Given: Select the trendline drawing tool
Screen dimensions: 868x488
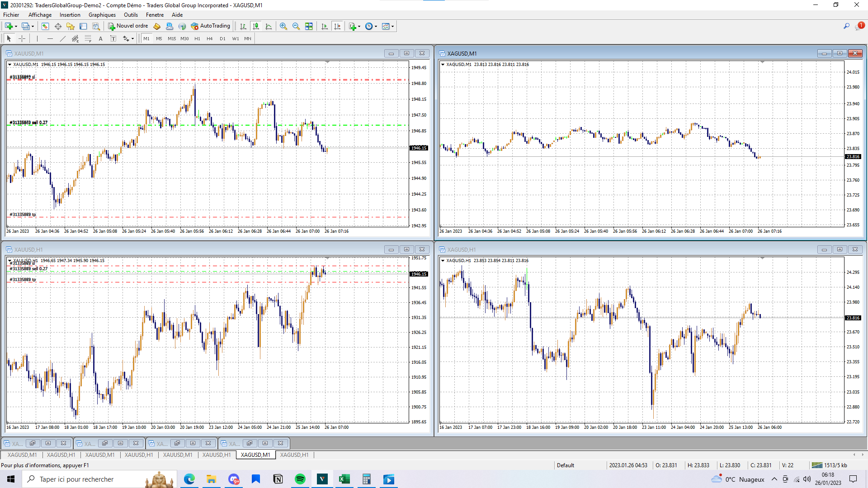Looking at the screenshot, I should point(63,39).
